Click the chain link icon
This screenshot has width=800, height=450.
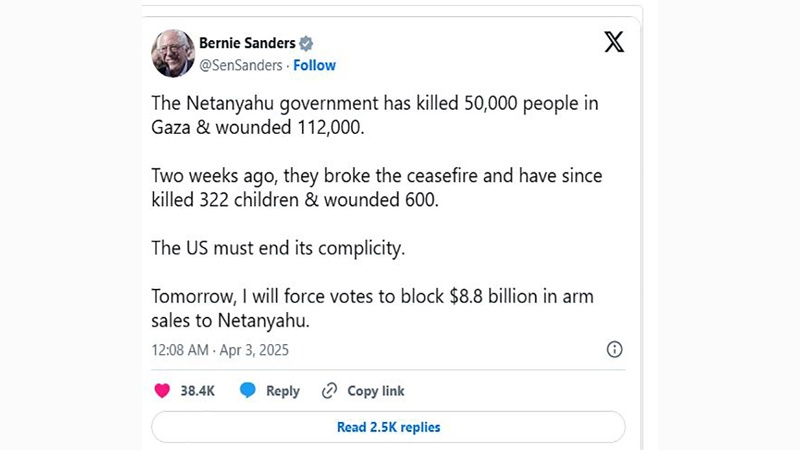(x=330, y=391)
